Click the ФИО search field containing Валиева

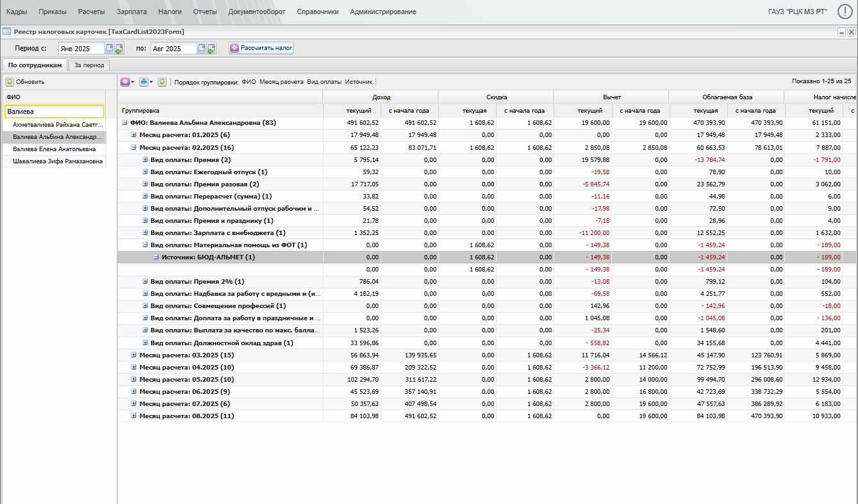[54, 111]
